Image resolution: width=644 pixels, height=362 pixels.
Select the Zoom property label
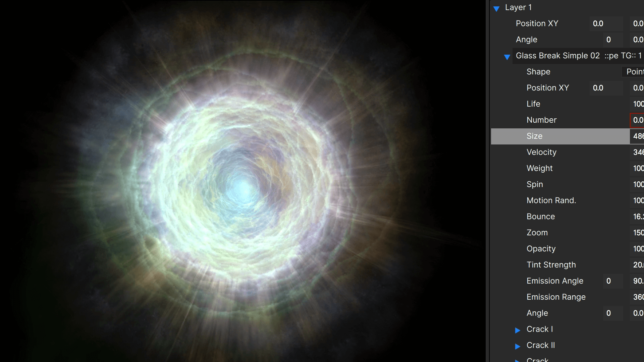click(537, 233)
